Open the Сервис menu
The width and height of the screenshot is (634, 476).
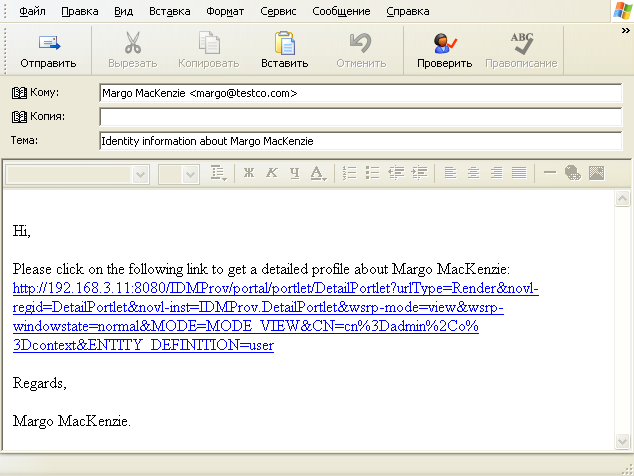(x=278, y=11)
